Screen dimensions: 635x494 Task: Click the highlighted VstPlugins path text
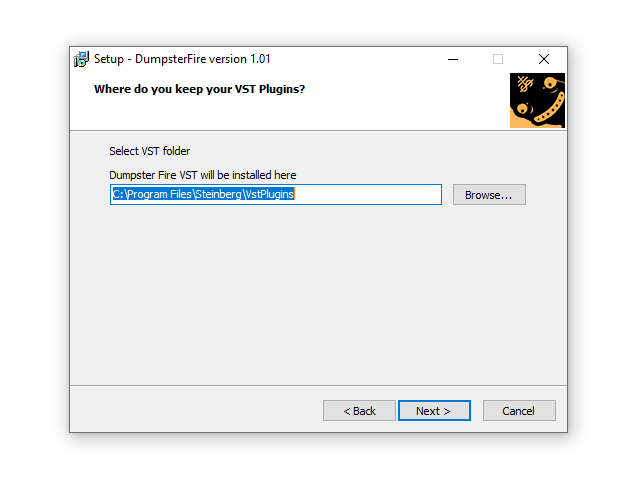point(203,195)
